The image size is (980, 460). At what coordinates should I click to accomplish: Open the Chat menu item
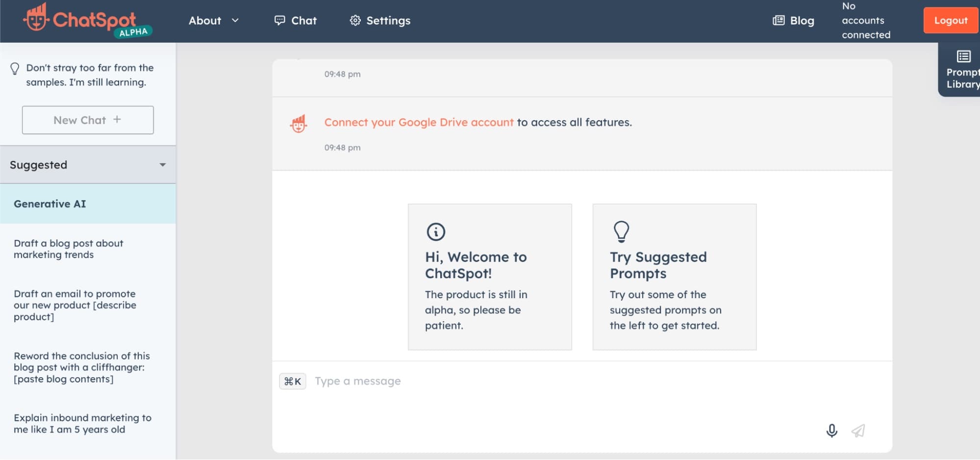tap(296, 21)
